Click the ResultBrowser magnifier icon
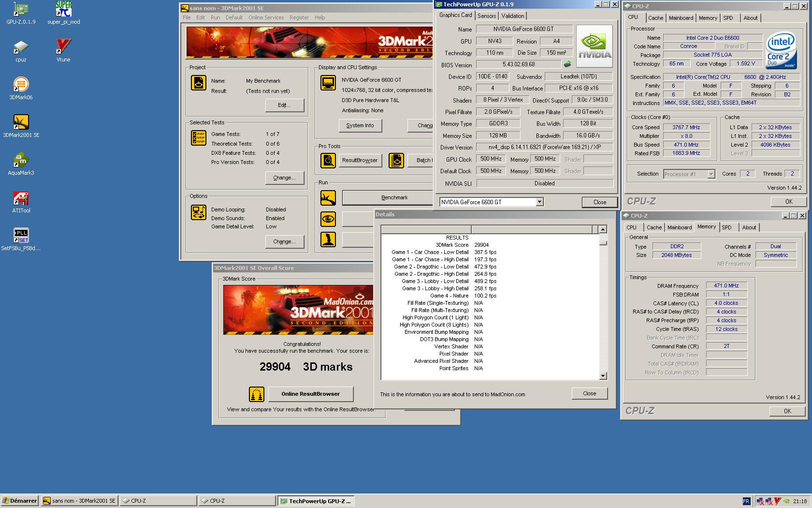The height and width of the screenshot is (508, 812). (328, 160)
